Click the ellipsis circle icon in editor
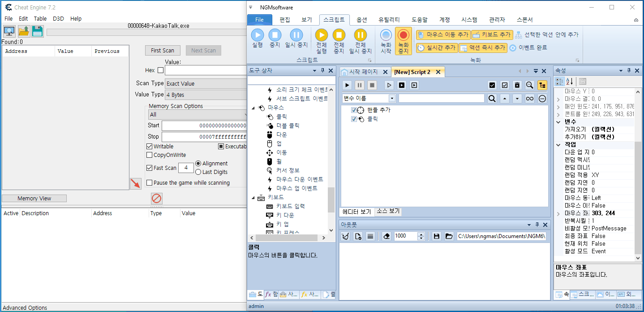This screenshot has width=644, height=312. (542, 99)
